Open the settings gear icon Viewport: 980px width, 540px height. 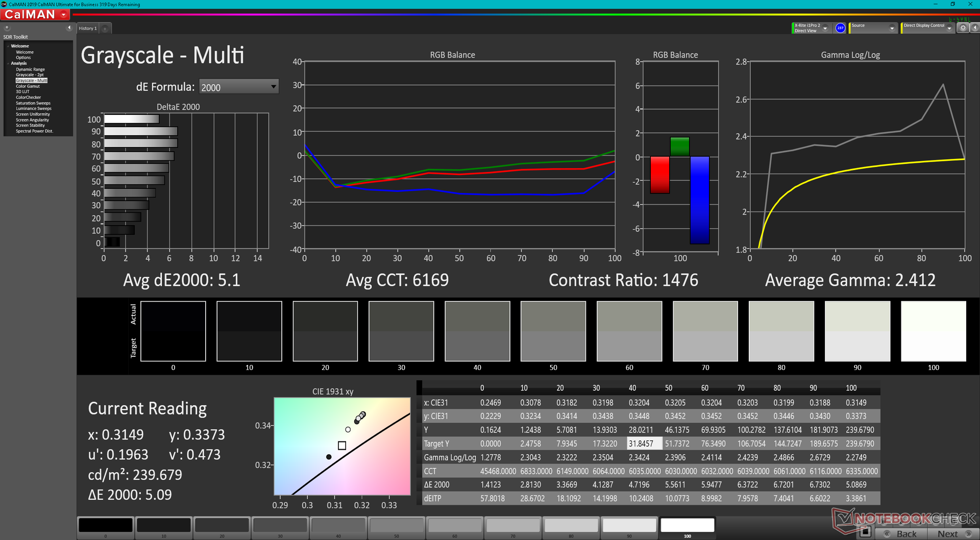963,28
